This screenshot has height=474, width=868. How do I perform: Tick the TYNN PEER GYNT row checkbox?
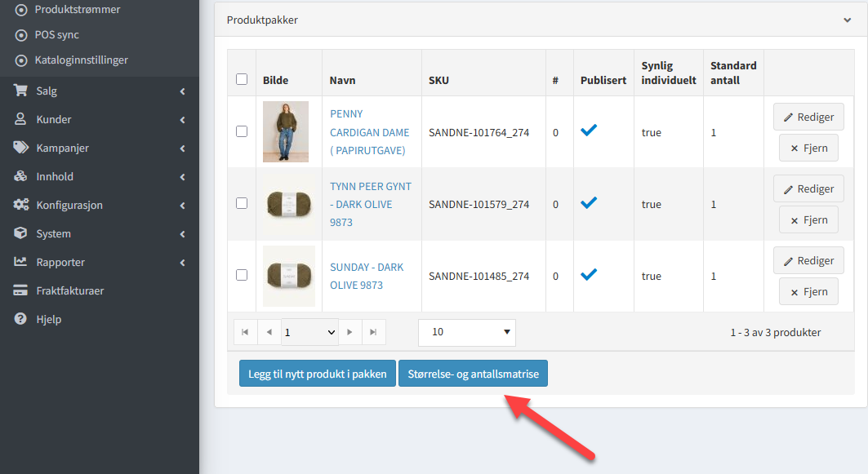pyautogui.click(x=242, y=203)
